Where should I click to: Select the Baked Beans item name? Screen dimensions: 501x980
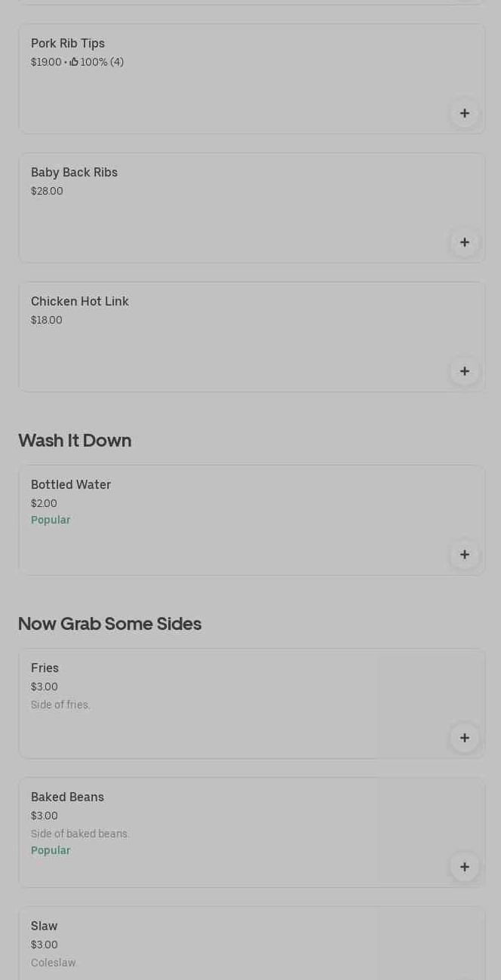click(67, 797)
